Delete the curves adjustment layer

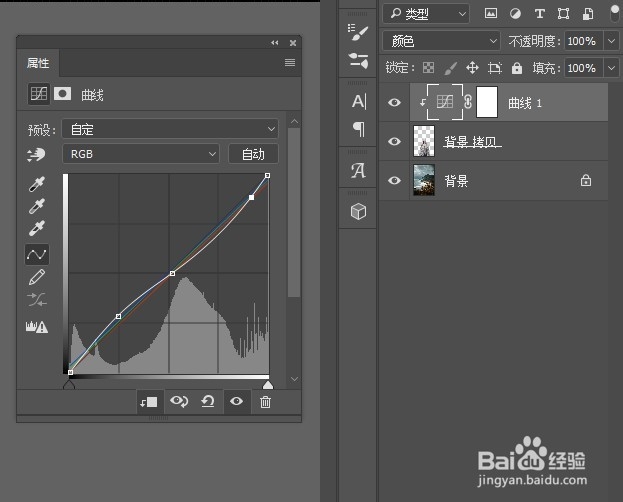coord(265,402)
